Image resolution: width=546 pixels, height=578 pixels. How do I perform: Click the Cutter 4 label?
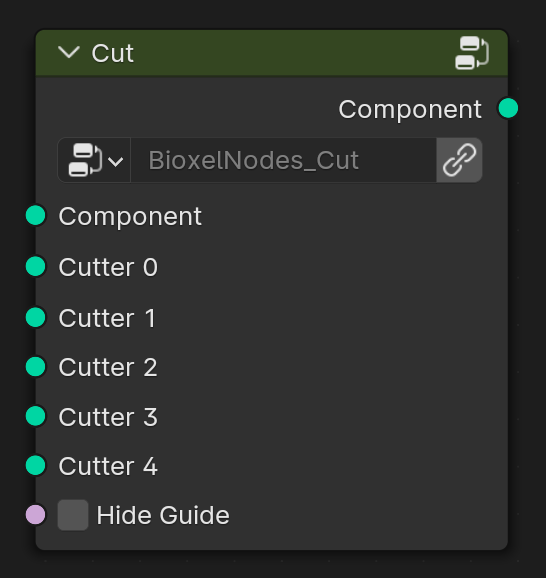pos(108,466)
